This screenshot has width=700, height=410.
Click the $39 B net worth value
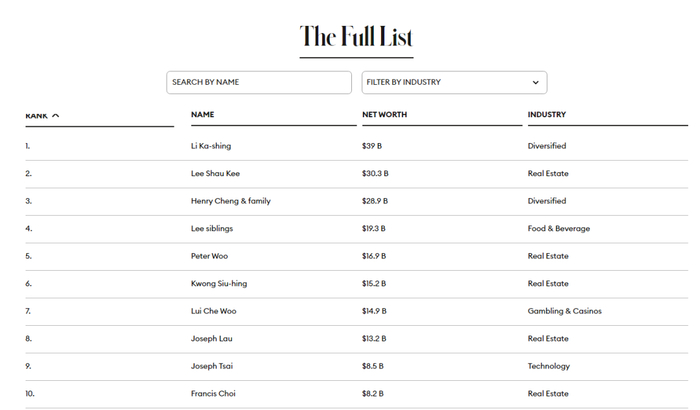point(374,146)
